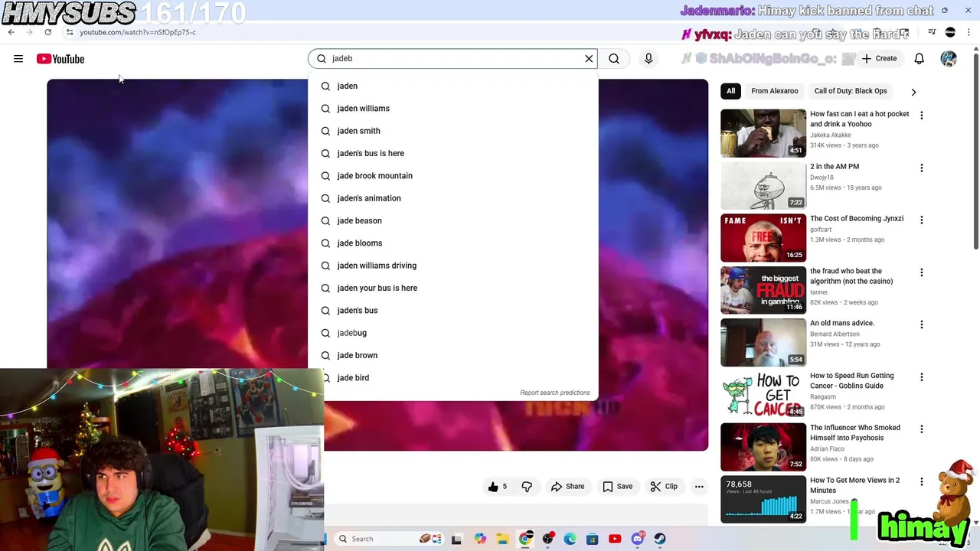
Task: Open channel 'Bernard Albertson'
Action: pyautogui.click(x=835, y=334)
